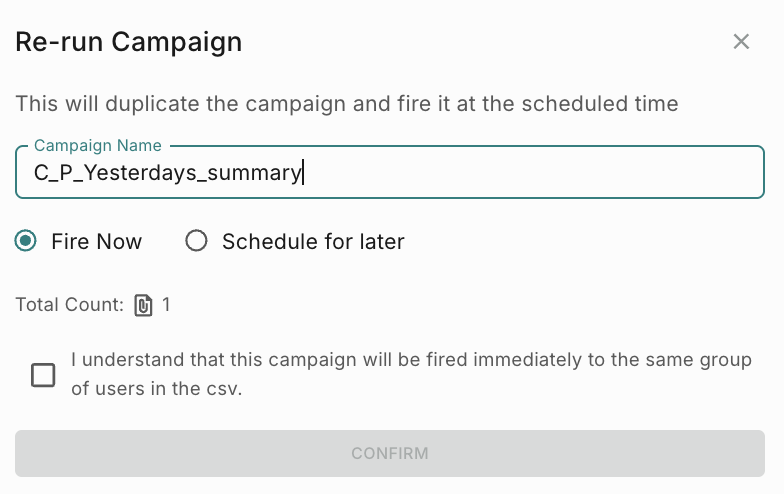Click the attachment icon beside Total Count
Viewport: 784px width, 494px height.
click(144, 305)
